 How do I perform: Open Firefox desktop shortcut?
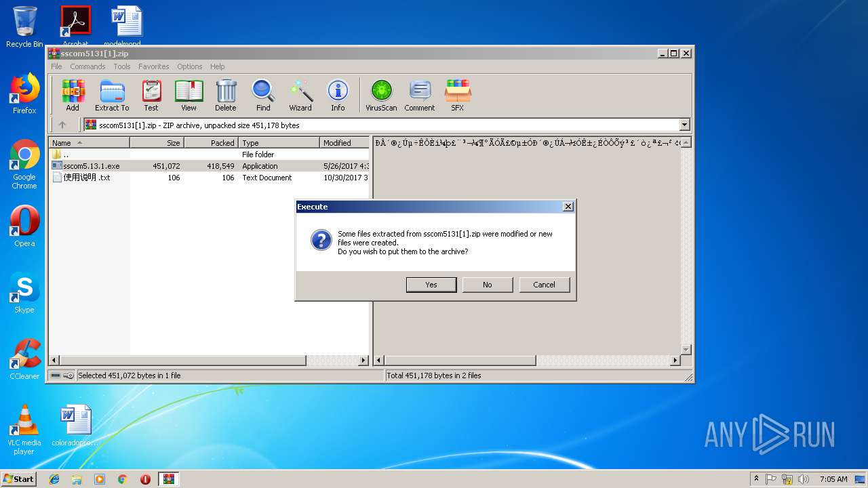coord(24,94)
